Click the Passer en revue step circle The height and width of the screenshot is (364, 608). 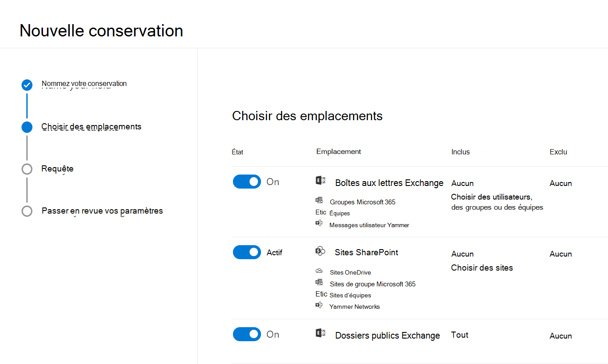[x=27, y=211]
